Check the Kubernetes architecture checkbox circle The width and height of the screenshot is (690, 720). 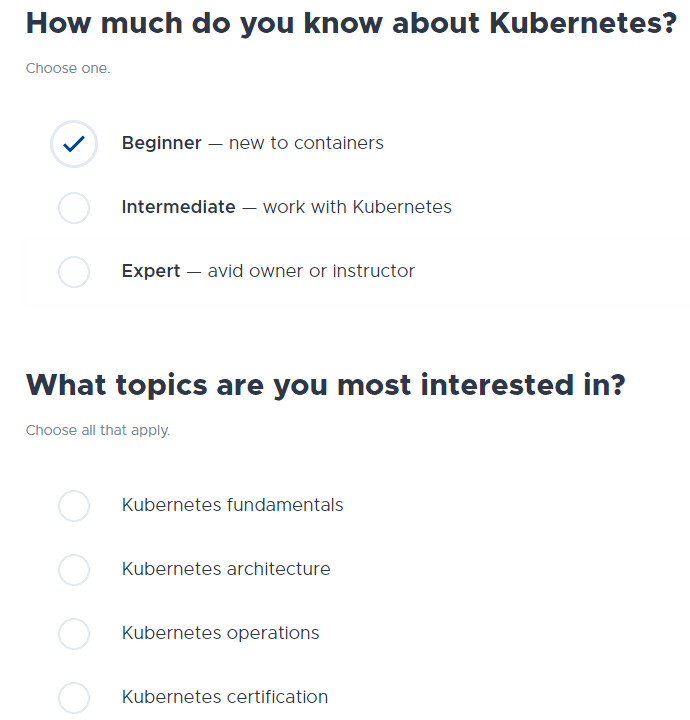pos(74,570)
